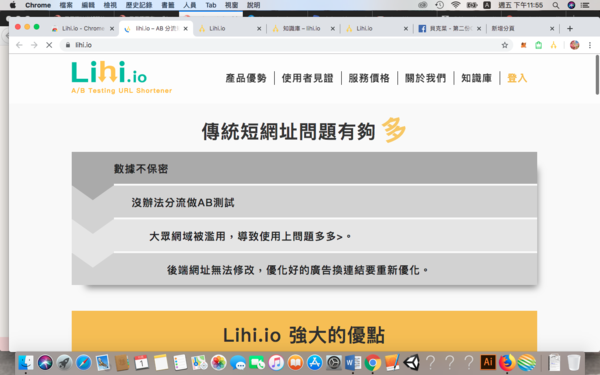Open the Lihi yellow extension icon
Viewport: 600px width, 375px height.
click(x=553, y=45)
